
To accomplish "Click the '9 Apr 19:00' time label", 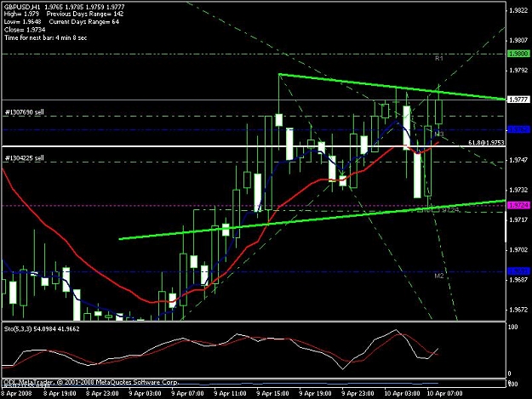I will [315, 394].
